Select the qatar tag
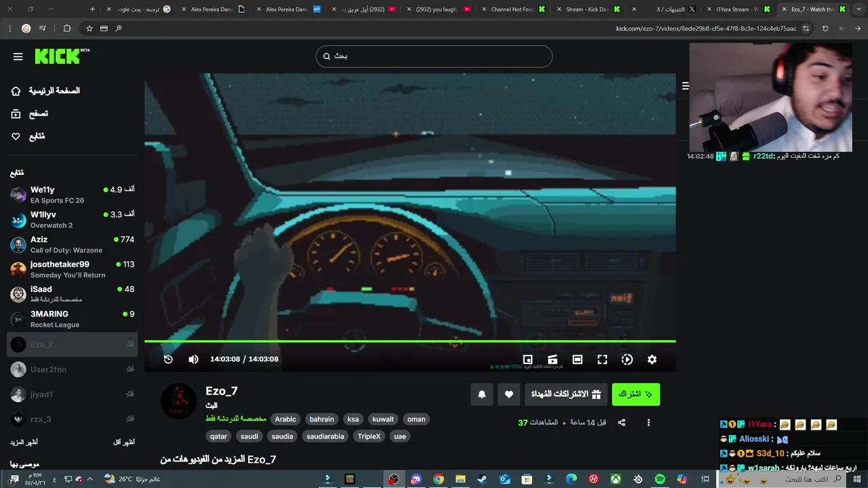 (218, 436)
